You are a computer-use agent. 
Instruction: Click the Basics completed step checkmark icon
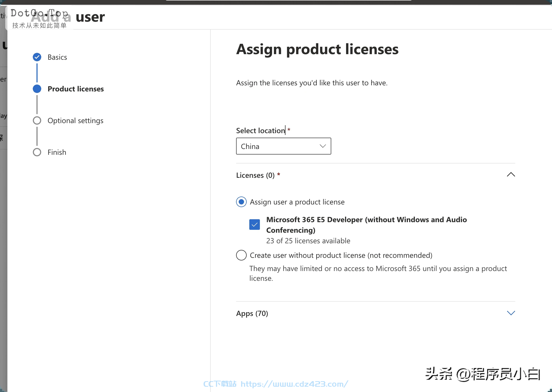point(37,57)
